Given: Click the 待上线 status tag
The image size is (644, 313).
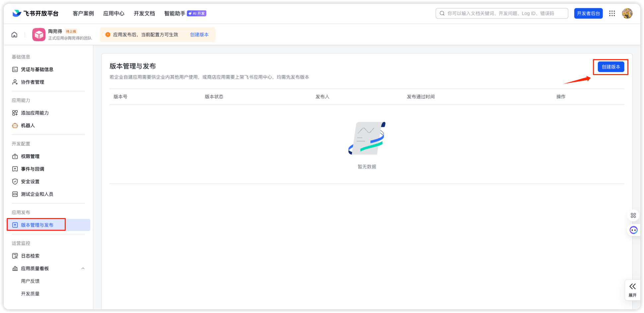Looking at the screenshot, I should (71, 31).
